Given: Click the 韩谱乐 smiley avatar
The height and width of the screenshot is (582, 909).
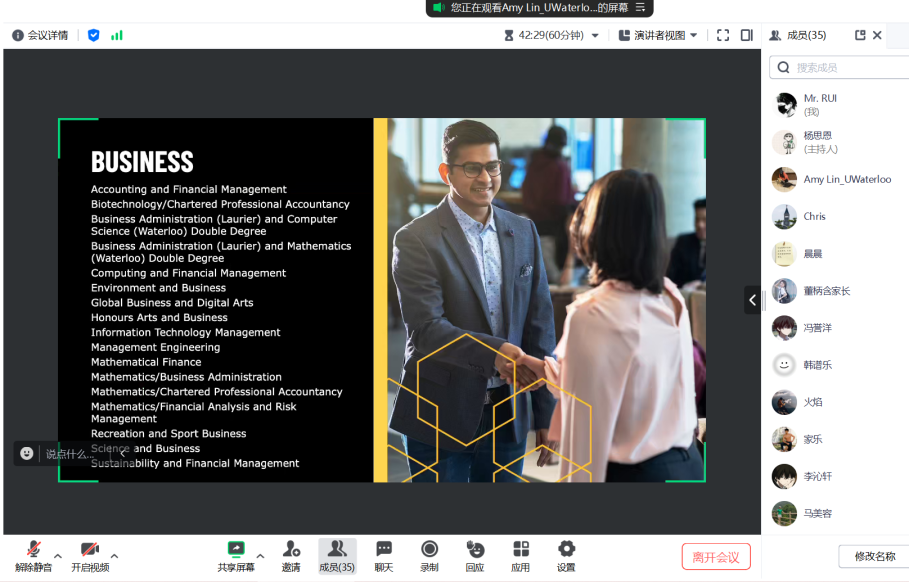Looking at the screenshot, I should pos(784,365).
